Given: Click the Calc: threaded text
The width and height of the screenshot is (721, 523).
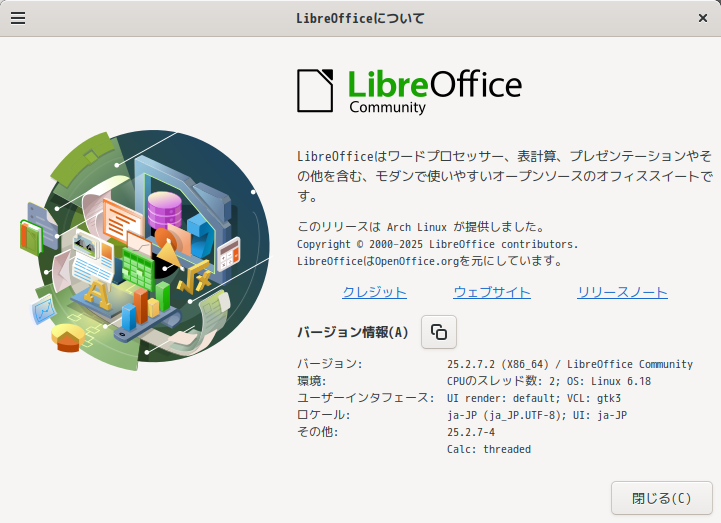Looking at the screenshot, I should [x=489, y=449].
